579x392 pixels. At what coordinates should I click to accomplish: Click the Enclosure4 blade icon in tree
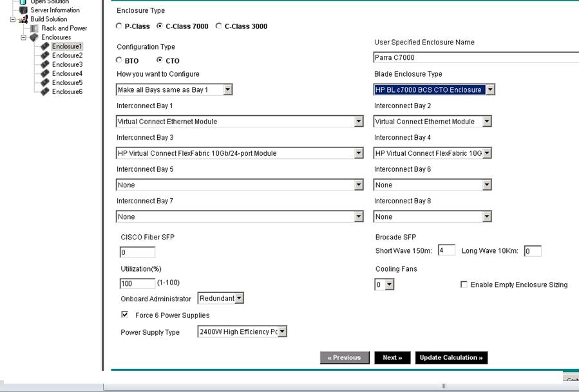44,73
